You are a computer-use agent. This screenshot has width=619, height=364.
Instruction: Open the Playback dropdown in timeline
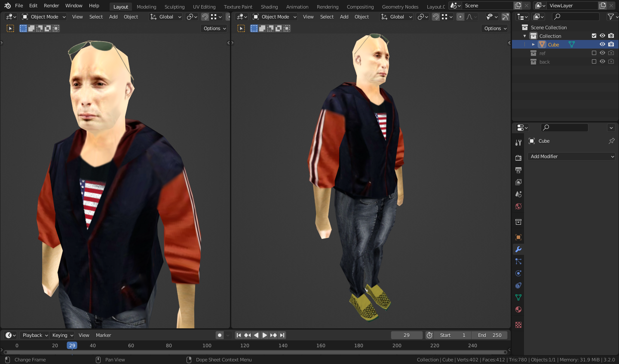coord(35,335)
